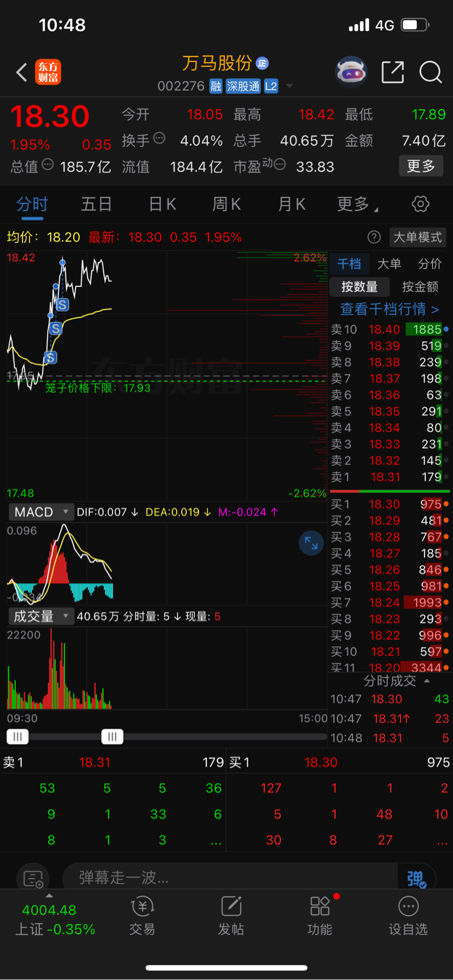Select the 大单 tab
Viewport: 453px width, 980px height.
389,263
